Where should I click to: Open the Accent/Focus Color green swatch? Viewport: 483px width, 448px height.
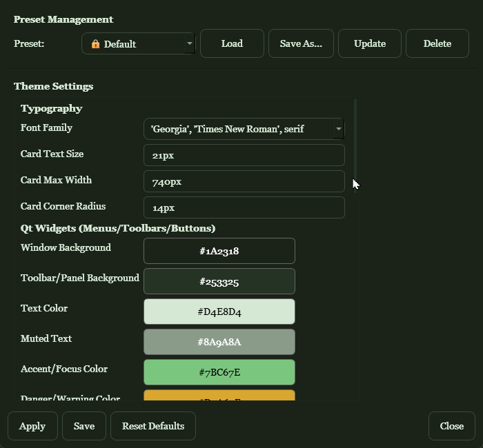point(219,372)
